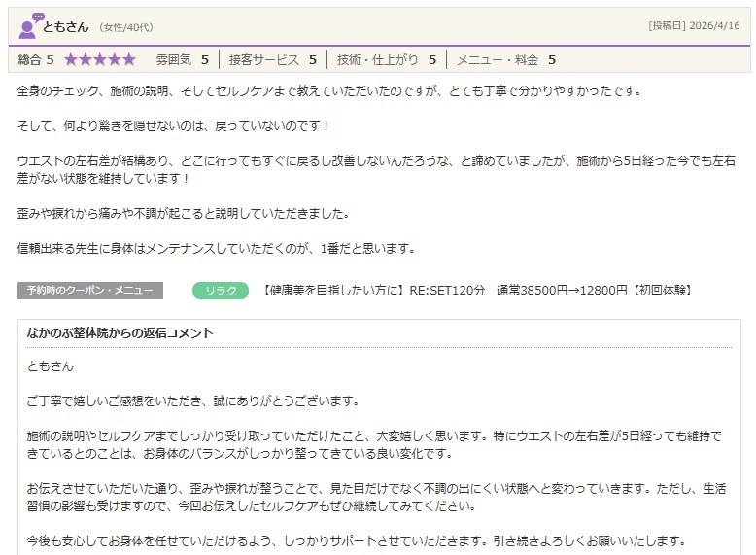Click the メニュー・料金 5 rating
Image resolution: width=756 pixels, height=555 pixels.
506,60
